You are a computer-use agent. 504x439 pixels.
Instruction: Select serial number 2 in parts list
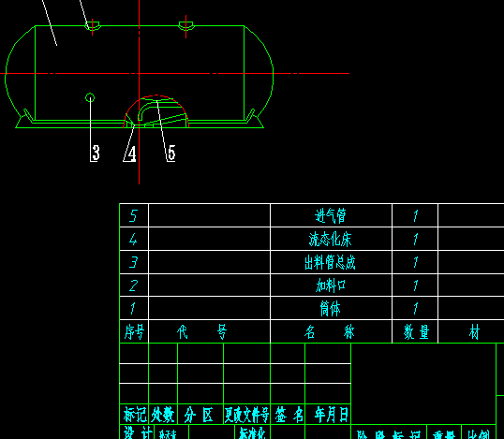coord(133,285)
